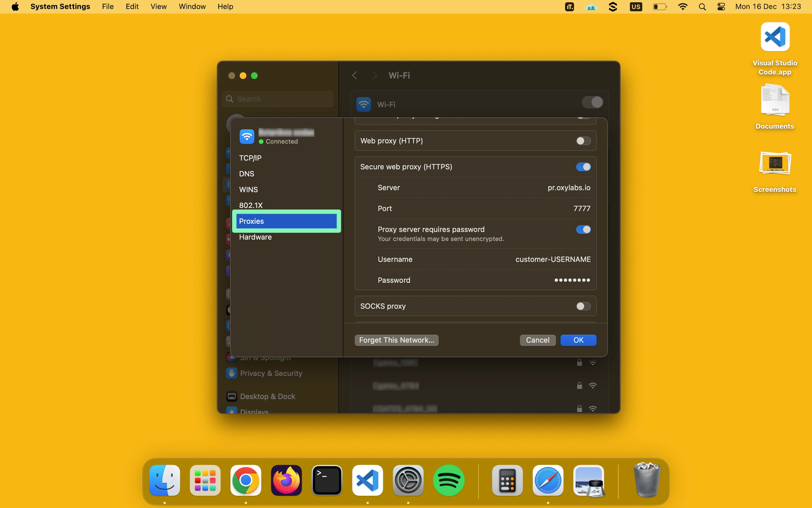Open the Trash in the Dock
The image size is (812, 508).
pyautogui.click(x=647, y=480)
